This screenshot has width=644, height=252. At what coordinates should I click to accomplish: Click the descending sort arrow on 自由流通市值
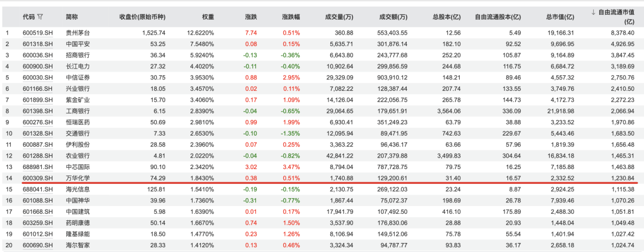coord(593,12)
